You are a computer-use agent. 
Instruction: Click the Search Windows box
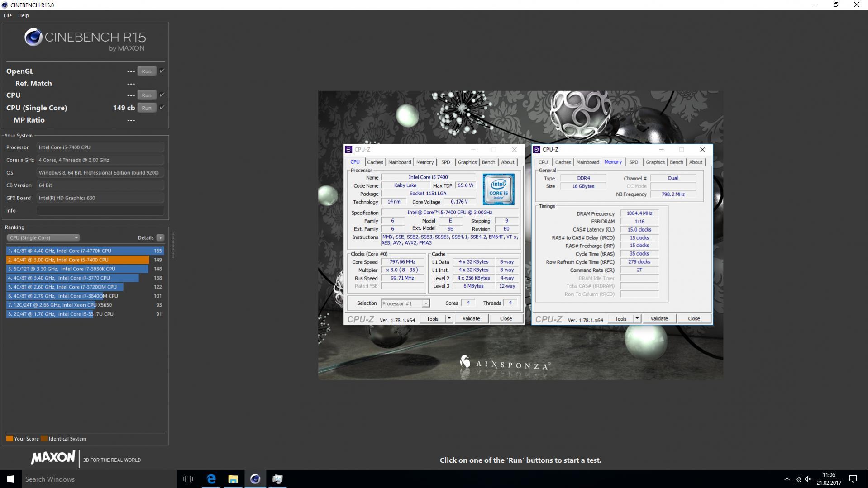click(x=99, y=479)
